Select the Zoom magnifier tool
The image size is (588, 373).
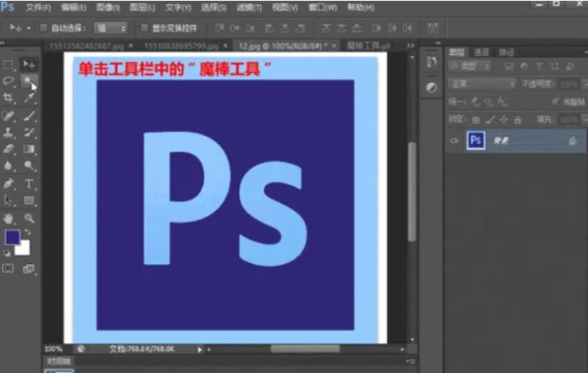(29, 218)
